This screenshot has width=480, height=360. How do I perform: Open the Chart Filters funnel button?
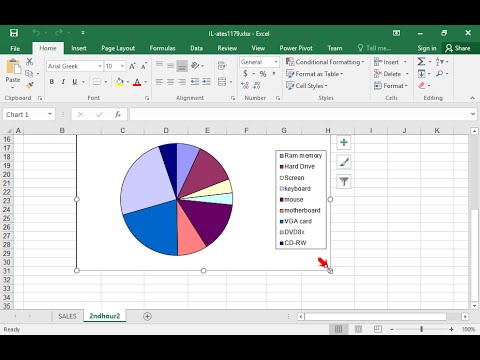[344, 182]
